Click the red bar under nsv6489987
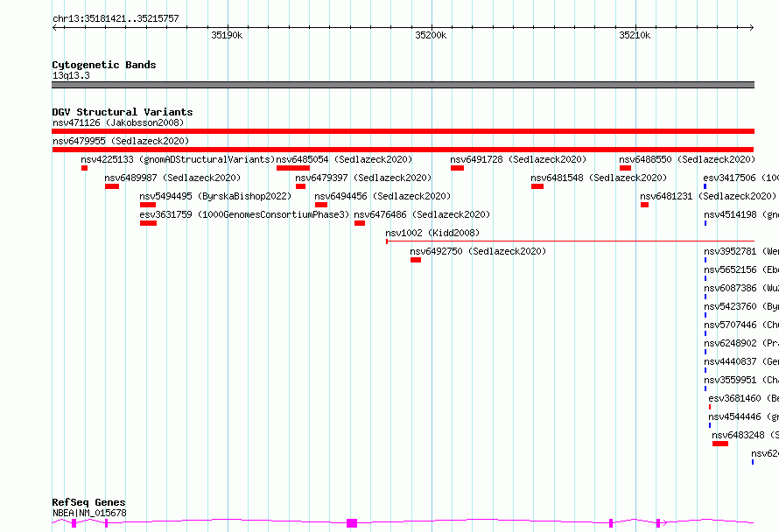The image size is (779, 532). [x=112, y=186]
